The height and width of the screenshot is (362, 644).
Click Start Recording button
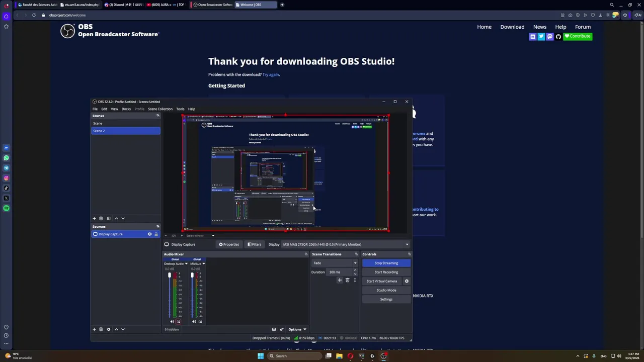tap(386, 272)
